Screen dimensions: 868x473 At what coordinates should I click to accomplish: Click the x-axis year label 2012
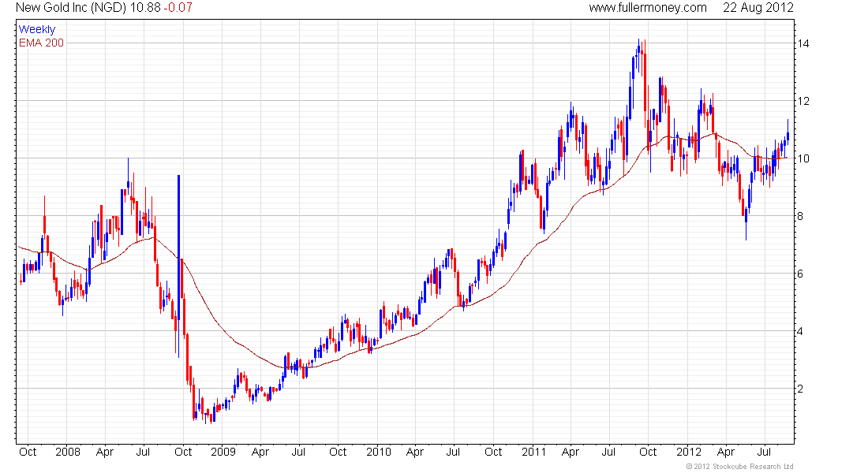tap(689, 452)
